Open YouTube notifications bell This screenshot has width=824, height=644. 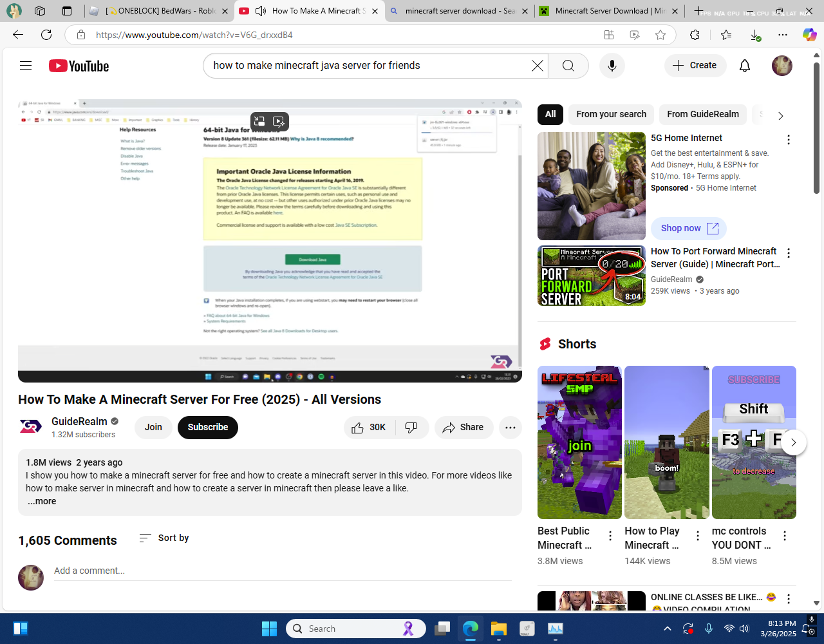(745, 66)
